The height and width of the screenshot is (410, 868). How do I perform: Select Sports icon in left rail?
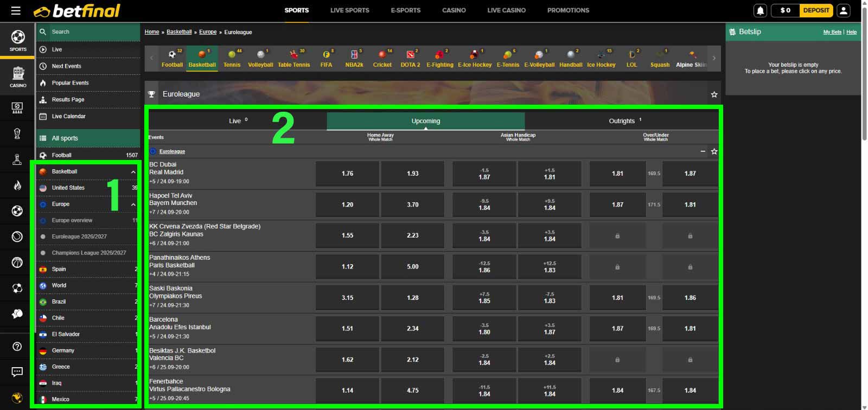pyautogui.click(x=18, y=41)
